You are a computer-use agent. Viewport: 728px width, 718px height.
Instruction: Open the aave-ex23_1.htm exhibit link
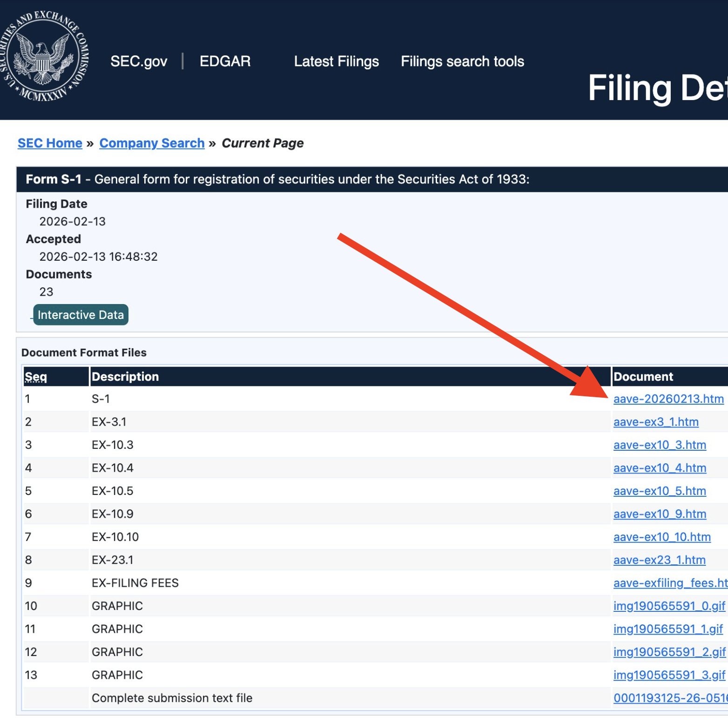(x=660, y=560)
